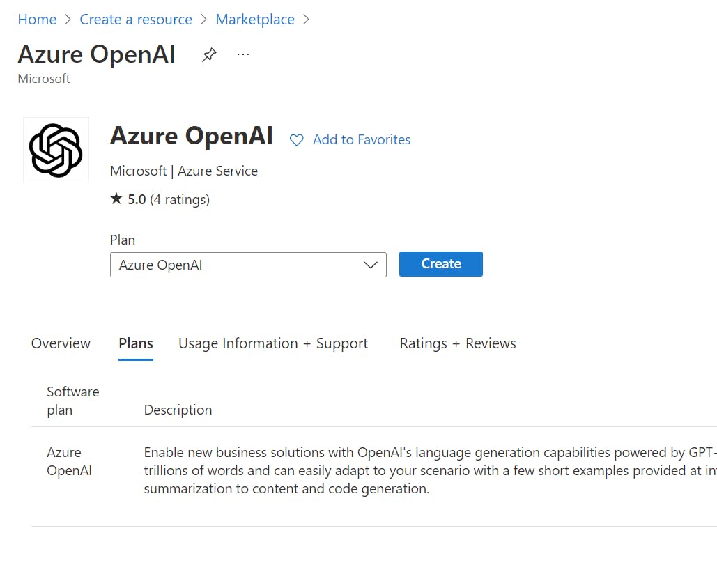Open the more options ellipsis menu

[243, 54]
